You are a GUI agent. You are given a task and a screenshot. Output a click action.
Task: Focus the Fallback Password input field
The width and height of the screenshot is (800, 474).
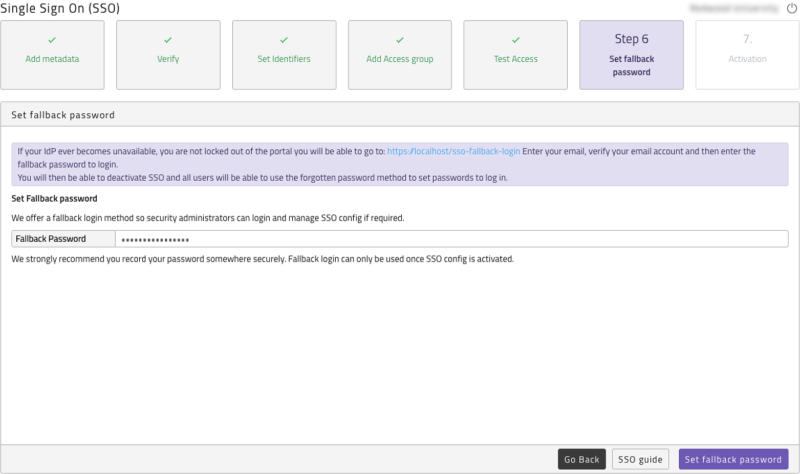(x=451, y=239)
